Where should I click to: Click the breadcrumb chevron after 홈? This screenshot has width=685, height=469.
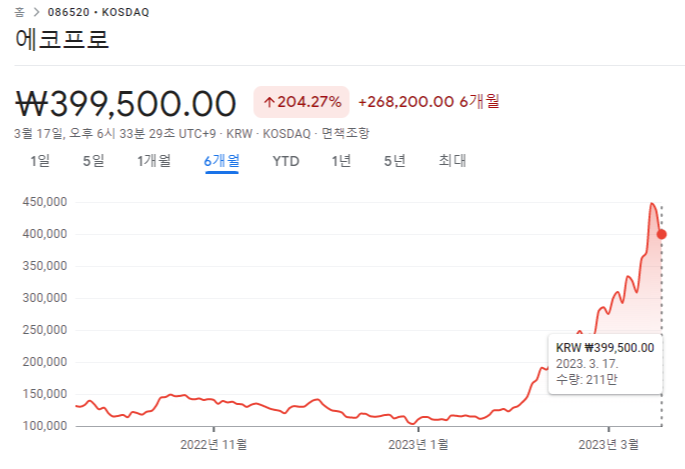36,12
